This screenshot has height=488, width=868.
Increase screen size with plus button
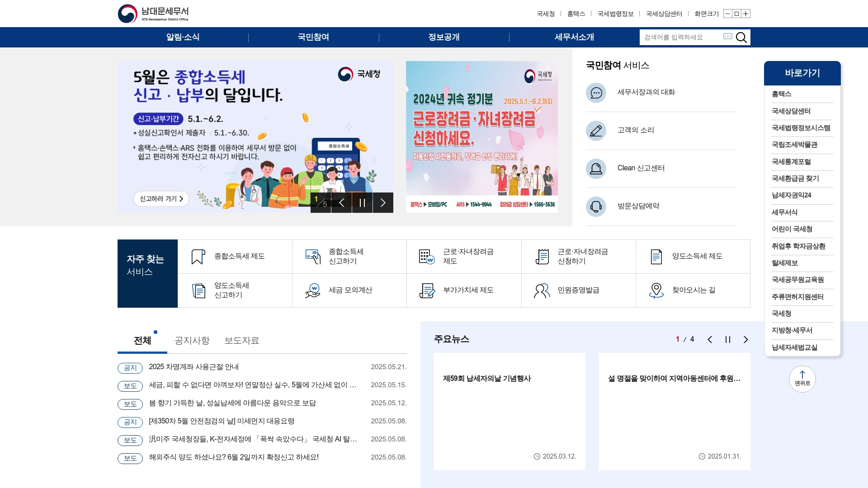point(746,14)
